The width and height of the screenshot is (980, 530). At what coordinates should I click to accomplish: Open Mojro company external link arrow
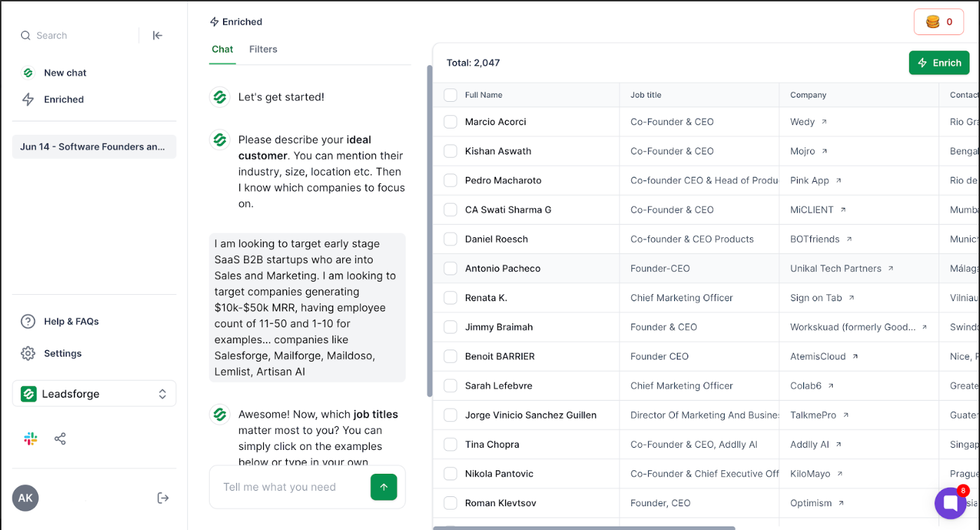[x=825, y=151]
